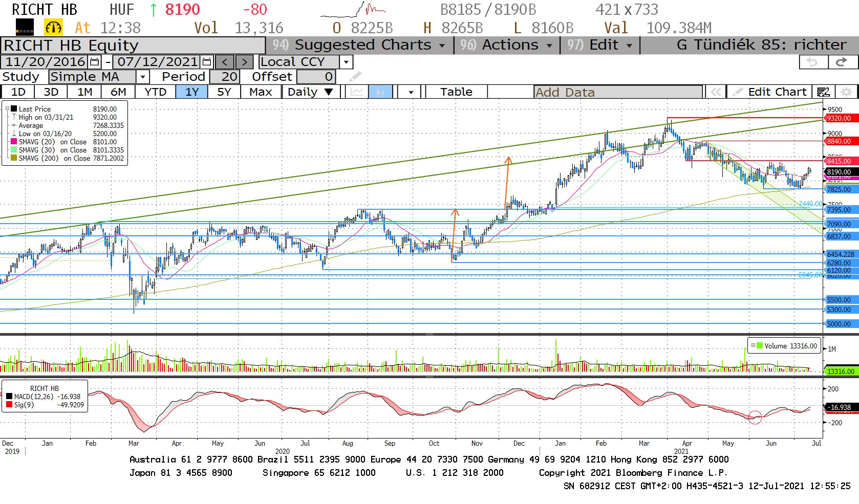
Task: Click the light green SMAVG (30) color swatch
Action: [x=14, y=150]
